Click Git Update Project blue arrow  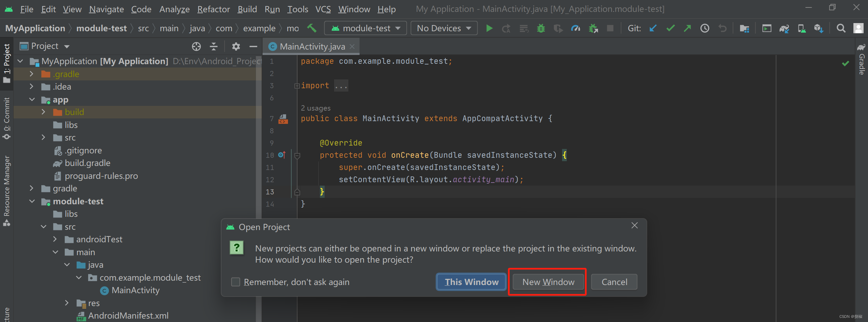pos(653,28)
